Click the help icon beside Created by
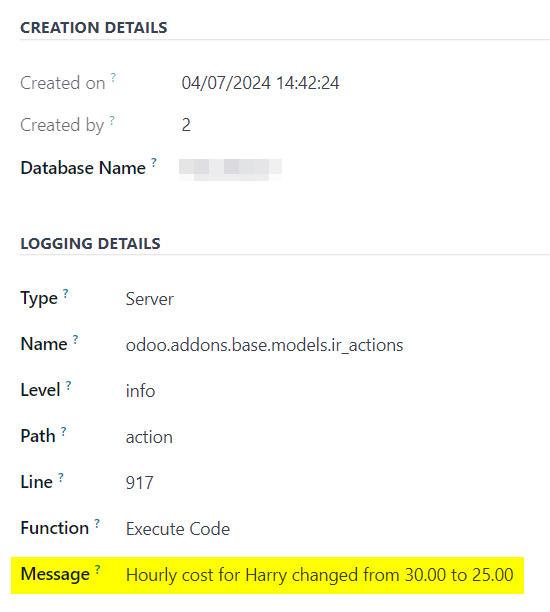 [112, 120]
